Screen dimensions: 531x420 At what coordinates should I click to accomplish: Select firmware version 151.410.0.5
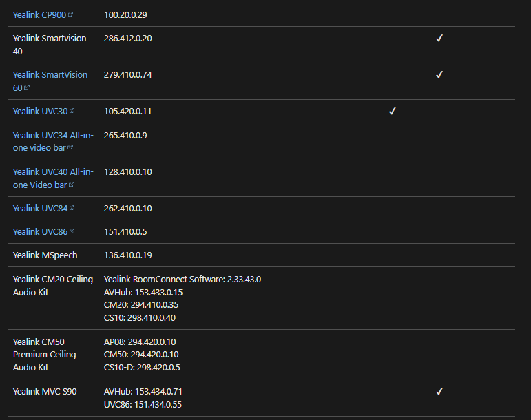tap(125, 232)
